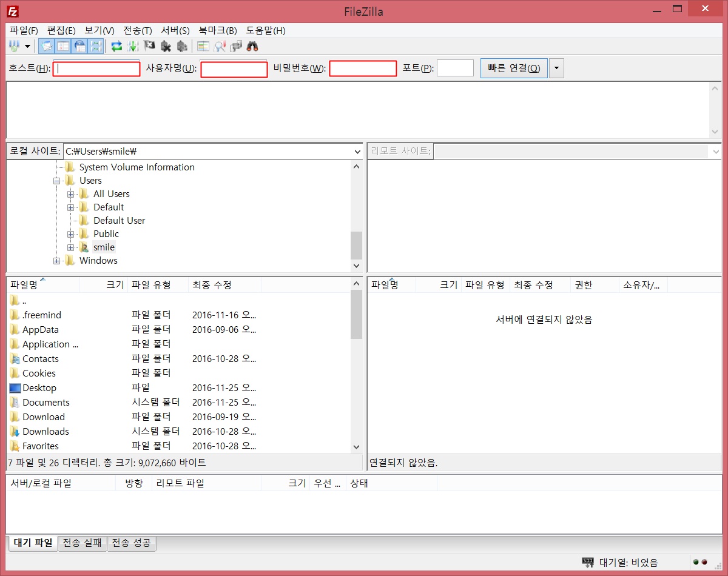
Task: Cancel the current operation icon
Action: 149,46
